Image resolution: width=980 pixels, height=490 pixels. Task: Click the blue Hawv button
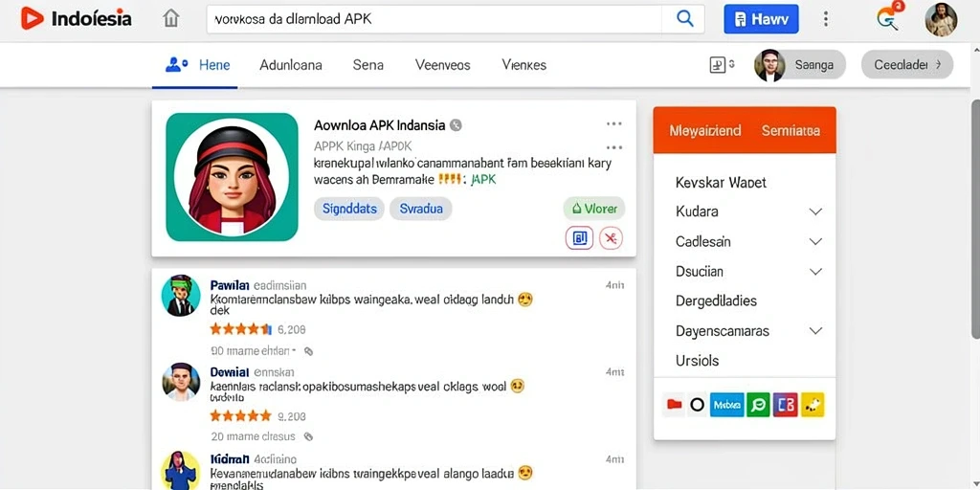click(761, 19)
